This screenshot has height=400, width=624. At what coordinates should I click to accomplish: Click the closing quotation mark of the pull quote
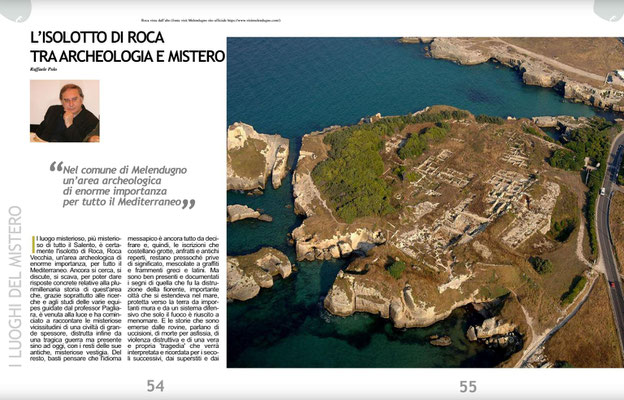coord(189,204)
